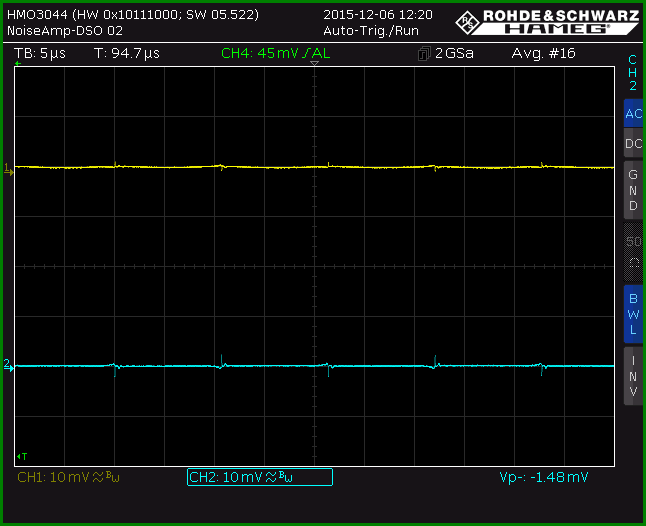Click the T: 94.7µs trigger time readout
646x526 pixels.
(127, 54)
